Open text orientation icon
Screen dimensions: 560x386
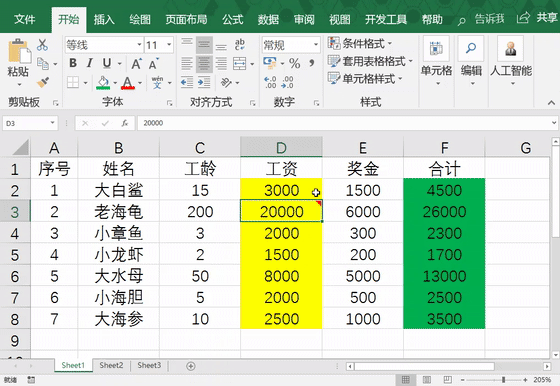pos(226,82)
